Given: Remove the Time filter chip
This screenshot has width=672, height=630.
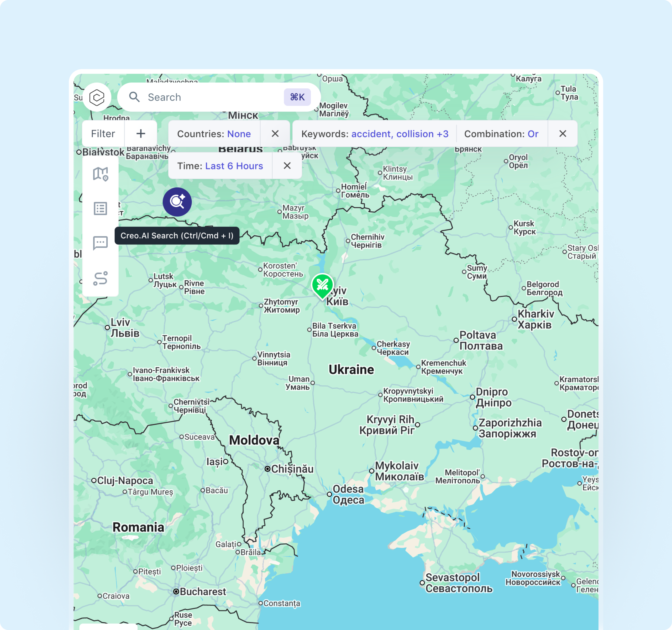Looking at the screenshot, I should coord(287,166).
